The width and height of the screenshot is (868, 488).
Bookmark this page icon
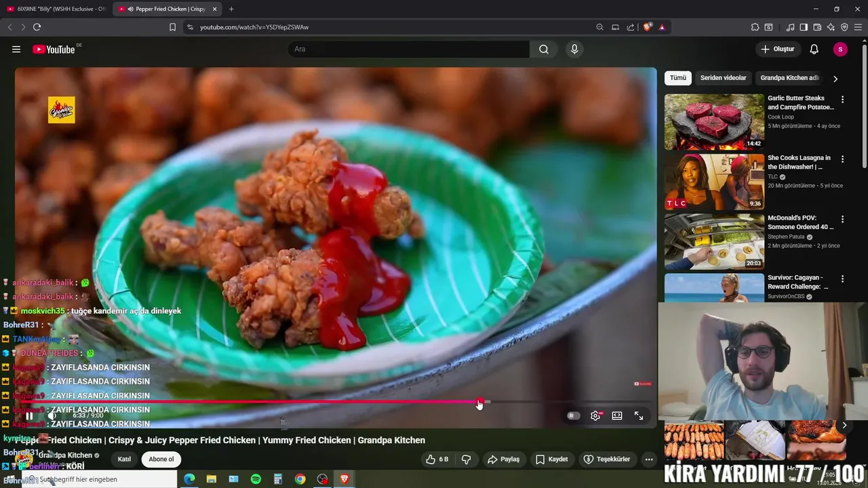pos(172,27)
